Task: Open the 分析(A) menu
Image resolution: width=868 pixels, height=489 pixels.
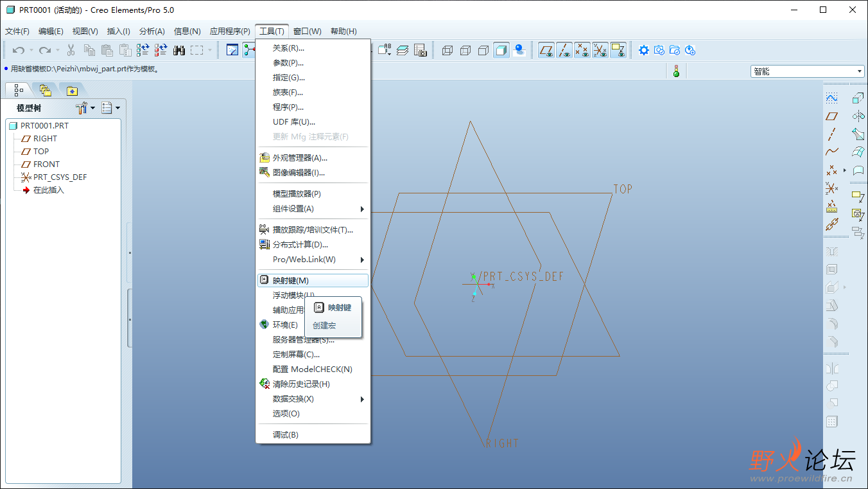Action: pos(152,31)
